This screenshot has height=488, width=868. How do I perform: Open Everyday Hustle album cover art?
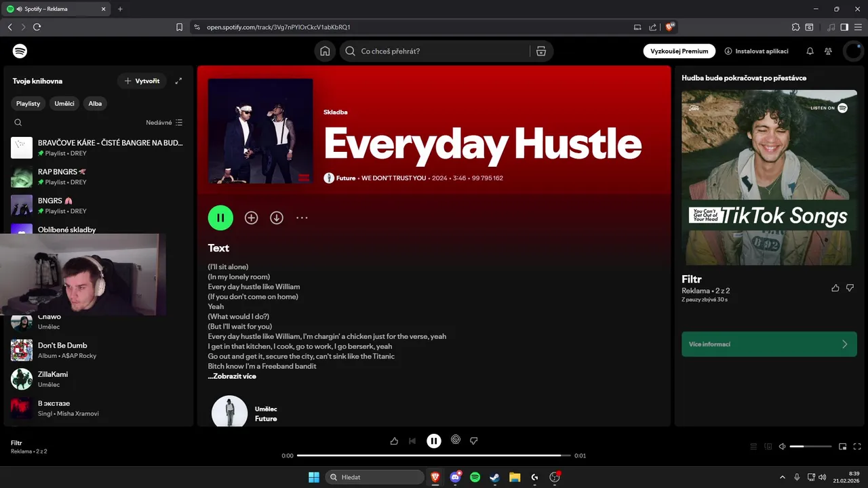click(x=260, y=131)
